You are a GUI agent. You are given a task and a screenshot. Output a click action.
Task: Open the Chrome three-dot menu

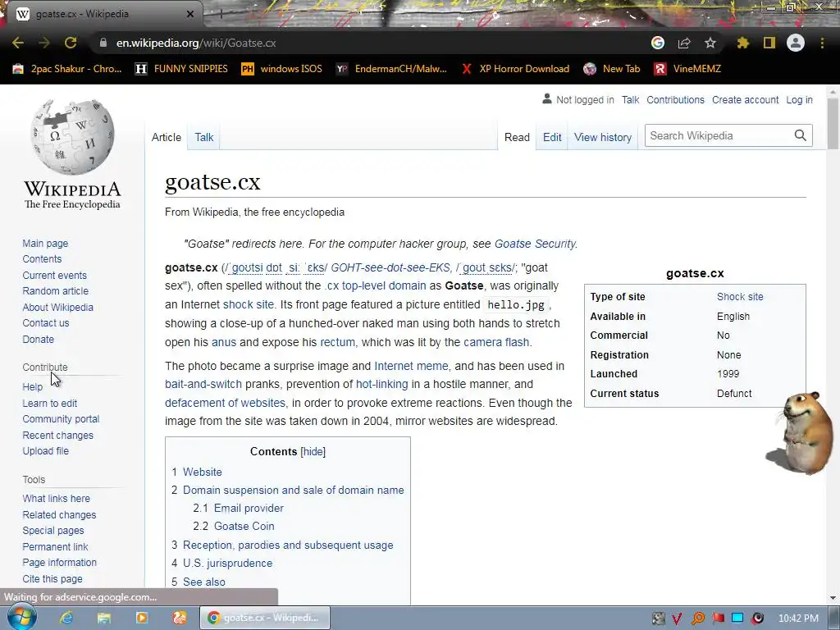(x=822, y=43)
